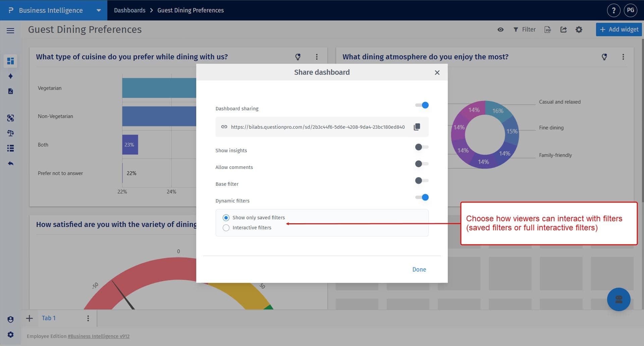Open the dashboard preview eye icon
Image resolution: width=644 pixels, height=346 pixels.
pyautogui.click(x=500, y=30)
